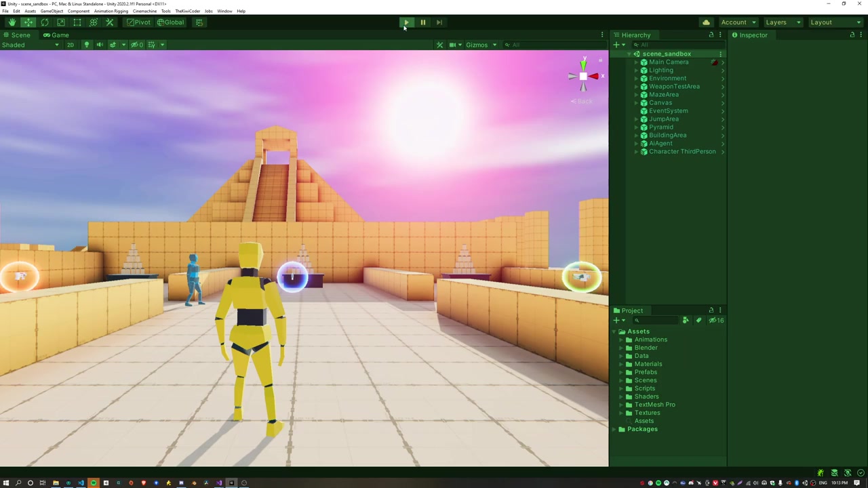Viewport: 868px width, 488px height.
Task: Click the Search by Type icon in Project
Action: click(686, 321)
